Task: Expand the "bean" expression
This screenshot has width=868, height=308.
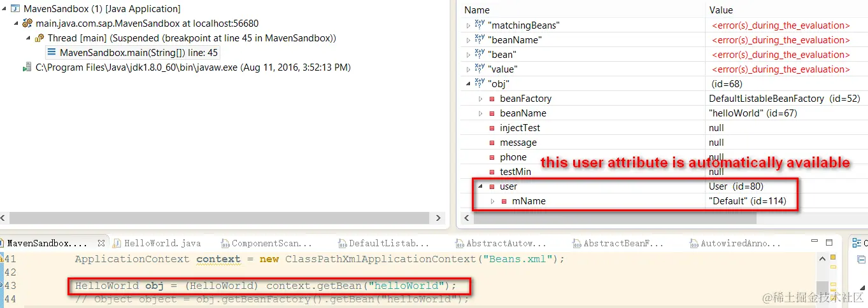Action: point(469,55)
